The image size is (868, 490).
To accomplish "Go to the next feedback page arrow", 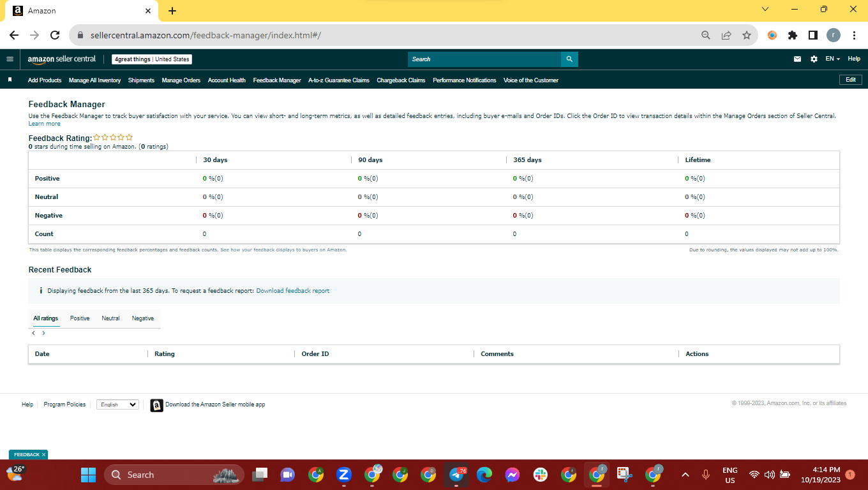I will click(43, 333).
